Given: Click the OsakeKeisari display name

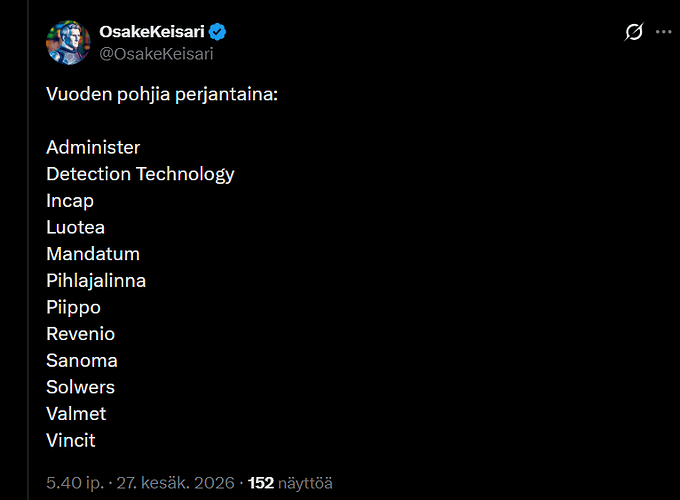Looking at the screenshot, I should [152, 32].
